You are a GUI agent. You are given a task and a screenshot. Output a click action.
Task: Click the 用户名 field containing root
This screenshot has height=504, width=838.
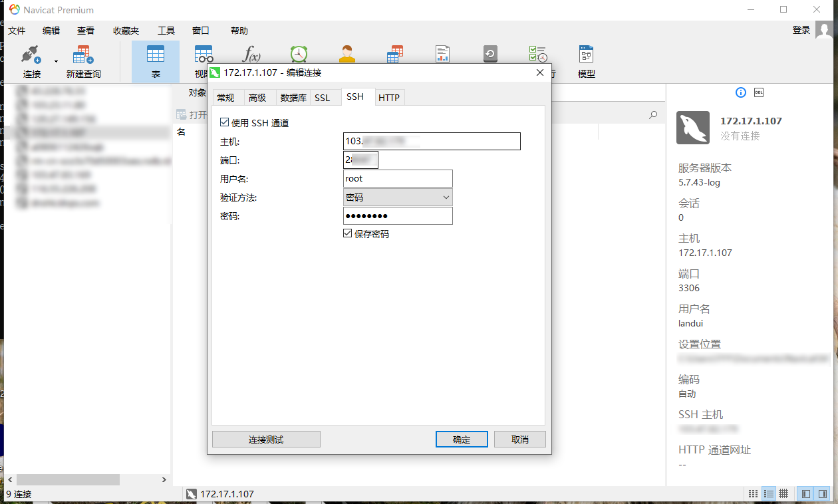point(398,178)
